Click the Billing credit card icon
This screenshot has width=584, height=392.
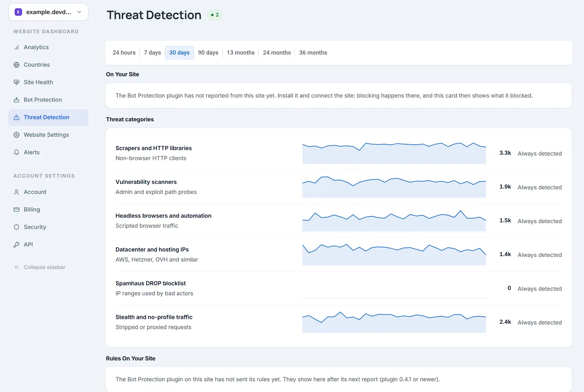[16, 209]
